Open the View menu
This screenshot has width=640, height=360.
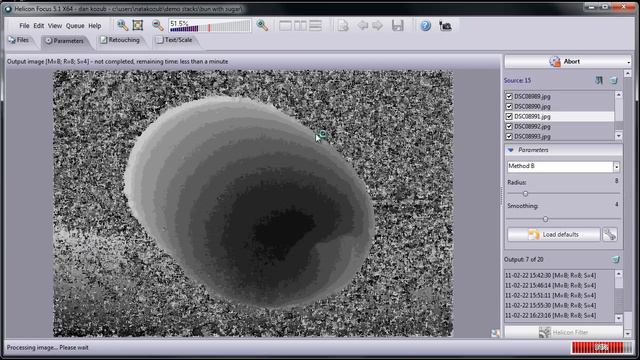[x=55, y=26]
